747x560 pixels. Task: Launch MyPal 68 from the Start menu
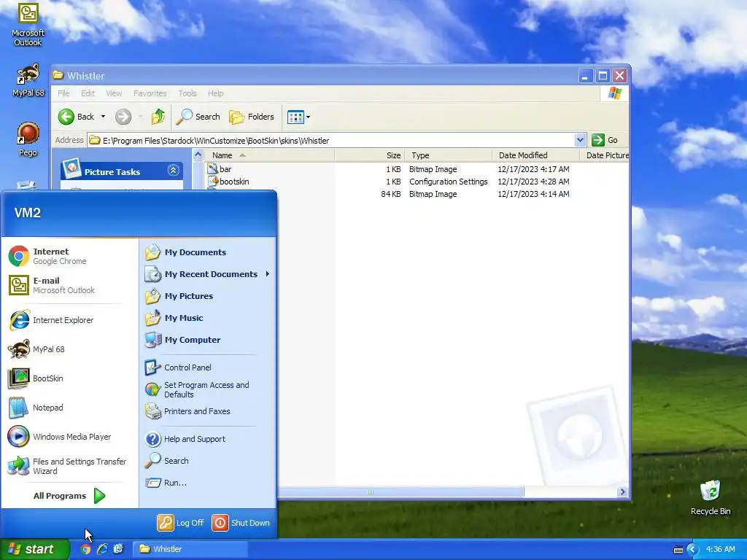[37, 349]
